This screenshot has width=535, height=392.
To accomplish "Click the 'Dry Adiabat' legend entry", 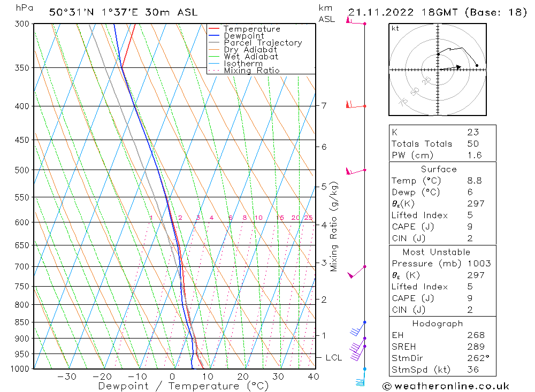I will (x=250, y=50).
